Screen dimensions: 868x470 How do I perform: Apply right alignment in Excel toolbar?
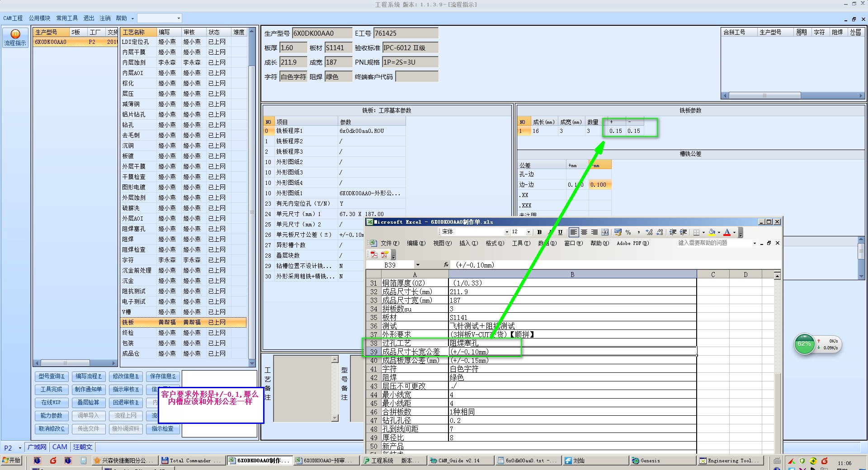(594, 232)
